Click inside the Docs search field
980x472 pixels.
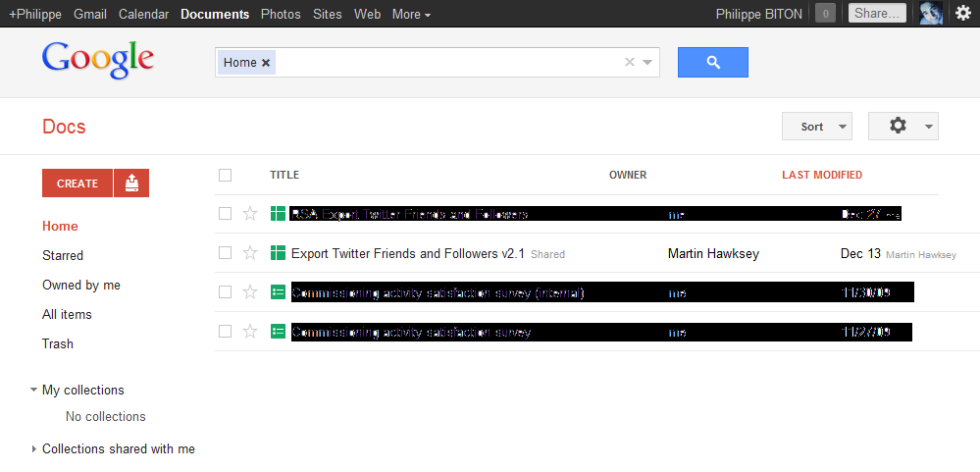click(447, 63)
